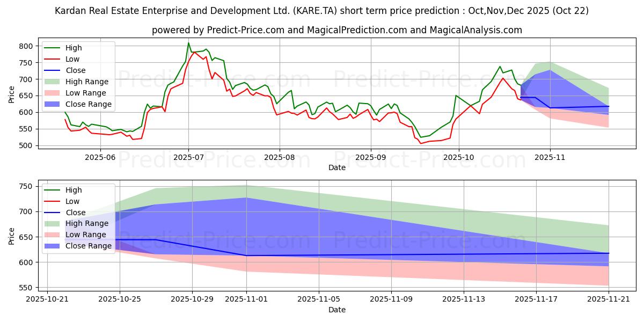The image size is (644, 322).
Task: Click the powered by Predict-Price.com subtitle
Action: point(336,30)
